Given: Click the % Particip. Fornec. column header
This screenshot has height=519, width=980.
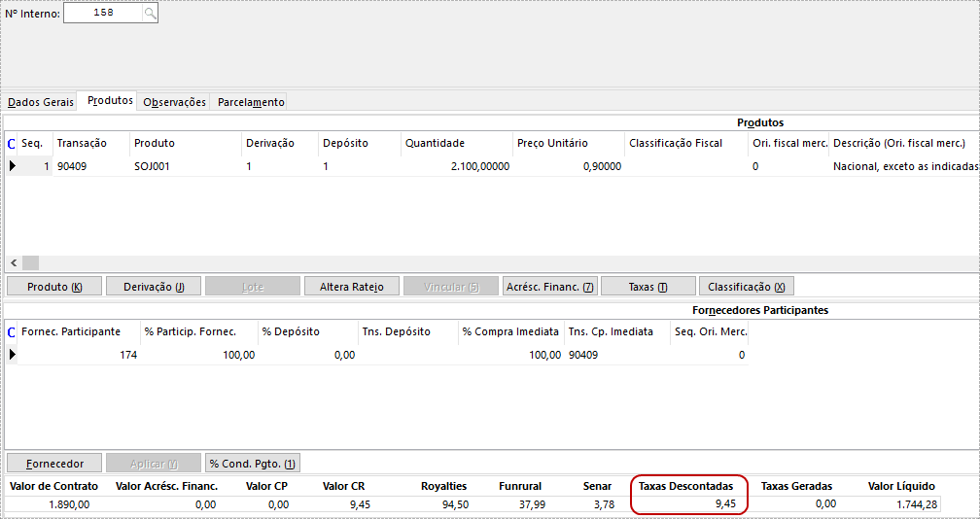Looking at the screenshot, I should pos(199,331).
